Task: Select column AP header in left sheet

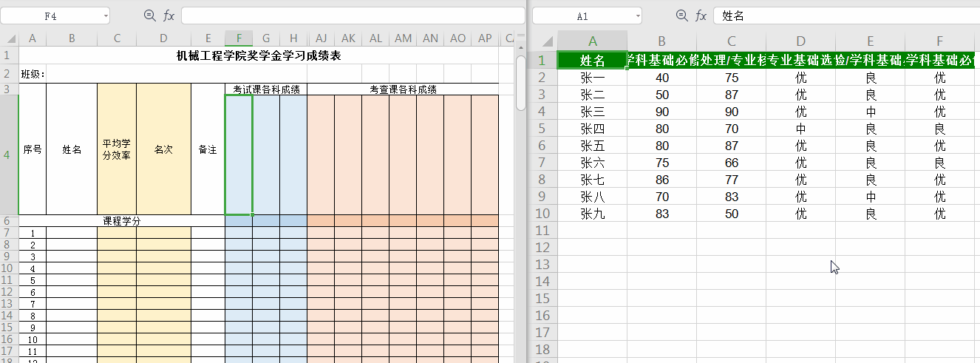Action: 485,38
